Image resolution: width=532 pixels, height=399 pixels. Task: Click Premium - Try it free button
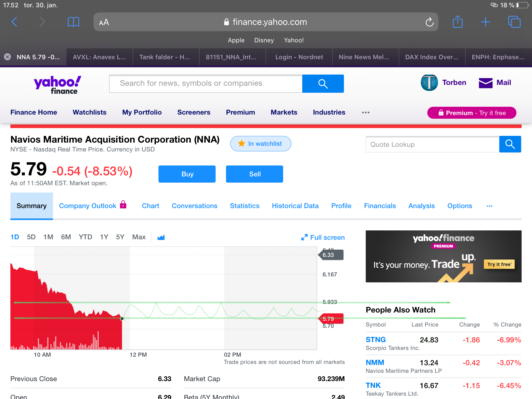[472, 113]
